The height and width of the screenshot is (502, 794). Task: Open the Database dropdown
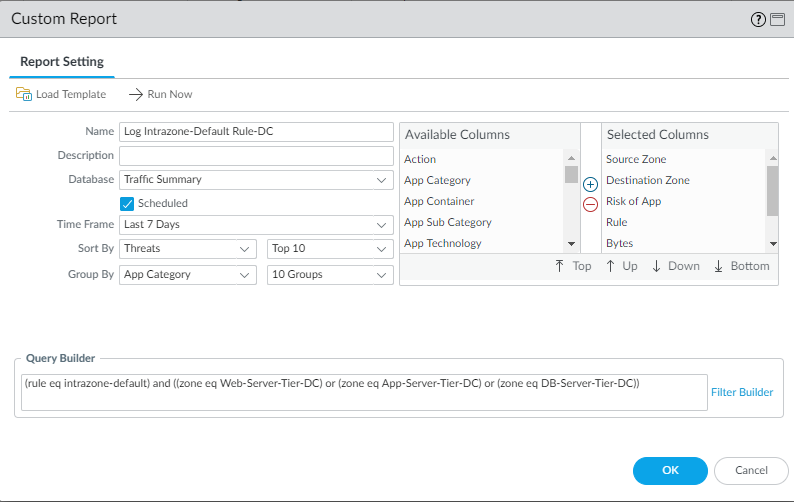coord(256,180)
